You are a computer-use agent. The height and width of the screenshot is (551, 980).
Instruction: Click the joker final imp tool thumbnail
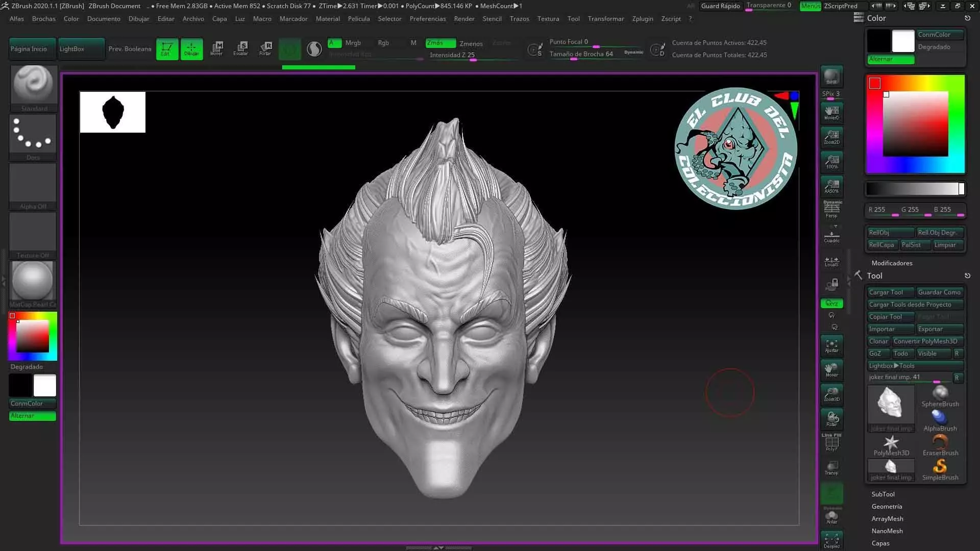pyautogui.click(x=891, y=409)
